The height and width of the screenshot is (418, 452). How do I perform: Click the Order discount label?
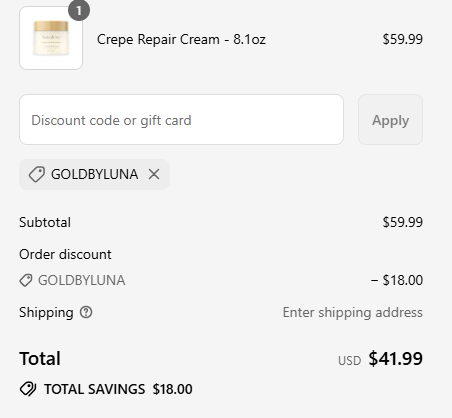pos(65,254)
